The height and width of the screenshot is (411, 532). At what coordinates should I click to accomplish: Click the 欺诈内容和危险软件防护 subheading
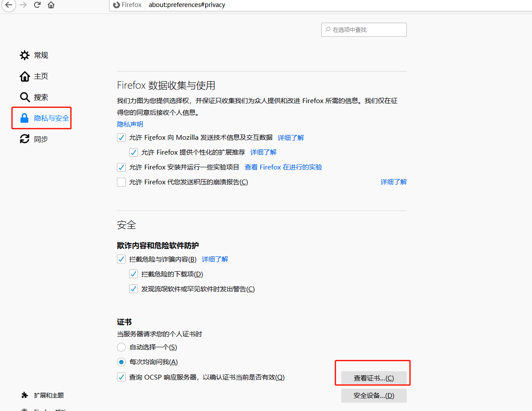tap(158, 245)
